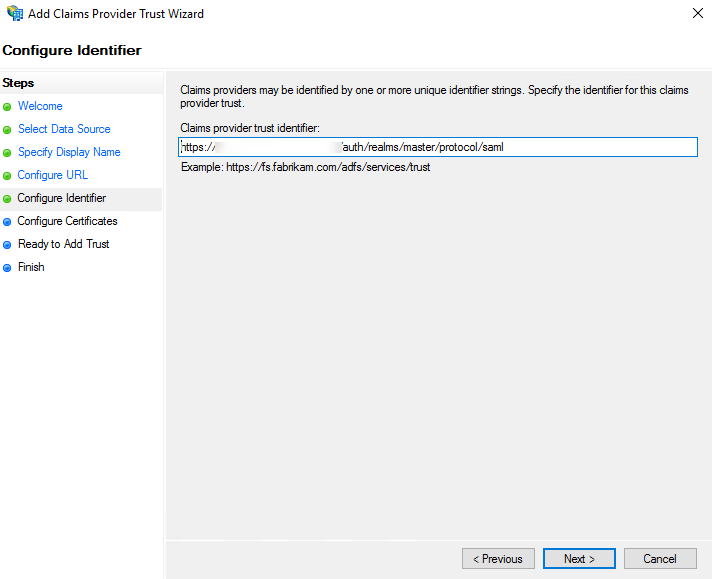
Task: Click the green bullet beside Configure URL
Action: (8, 176)
